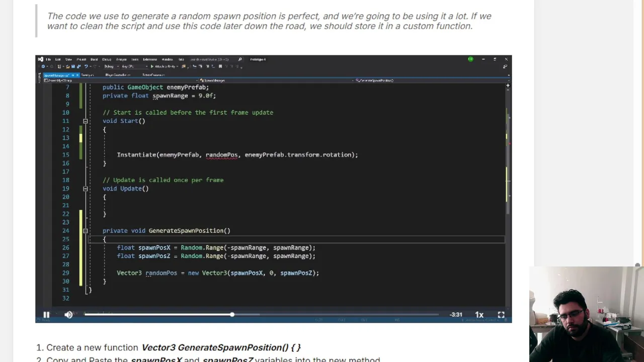Seek using the video progress bar handle
Viewport: 644px width, 362px height.
click(x=232, y=315)
